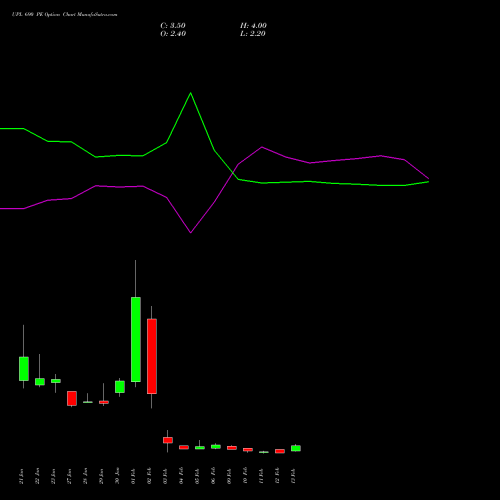Screen dimensions: 500x500
Task: Click the 06 Feb date label
Action: (214, 476)
